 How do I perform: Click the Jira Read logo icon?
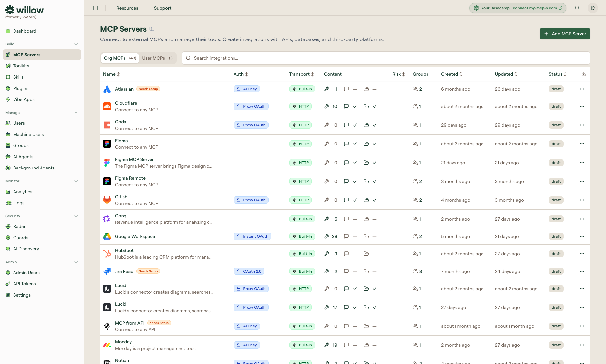click(x=107, y=271)
